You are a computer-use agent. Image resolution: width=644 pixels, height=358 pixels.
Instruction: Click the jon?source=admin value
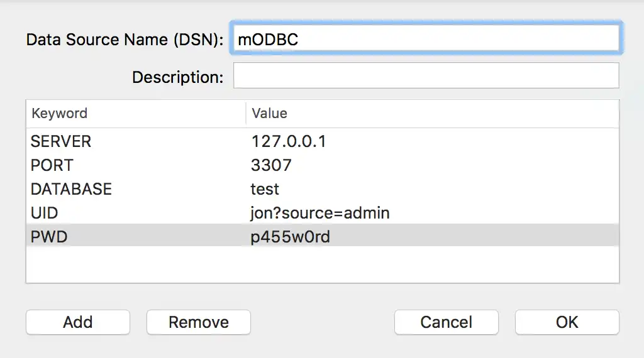[x=320, y=213]
